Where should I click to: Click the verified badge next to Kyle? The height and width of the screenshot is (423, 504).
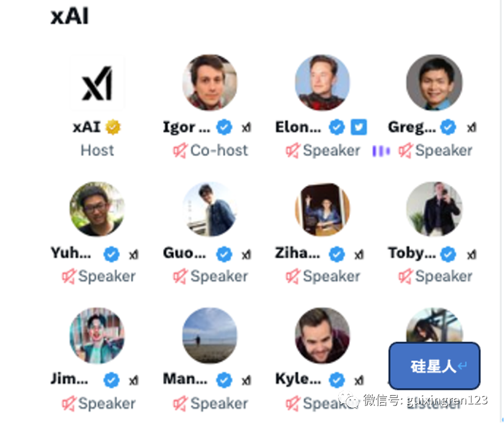point(336,381)
